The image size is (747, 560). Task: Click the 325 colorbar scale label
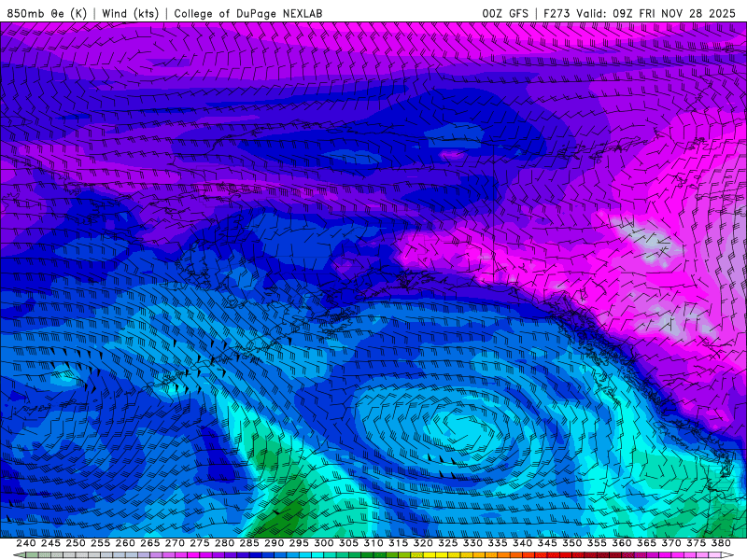click(448, 543)
